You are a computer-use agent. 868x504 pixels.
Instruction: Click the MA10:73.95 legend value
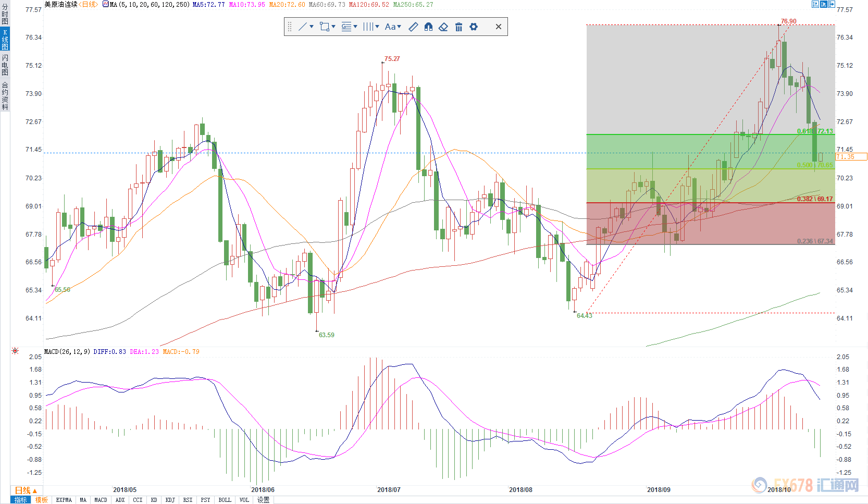click(x=247, y=4)
